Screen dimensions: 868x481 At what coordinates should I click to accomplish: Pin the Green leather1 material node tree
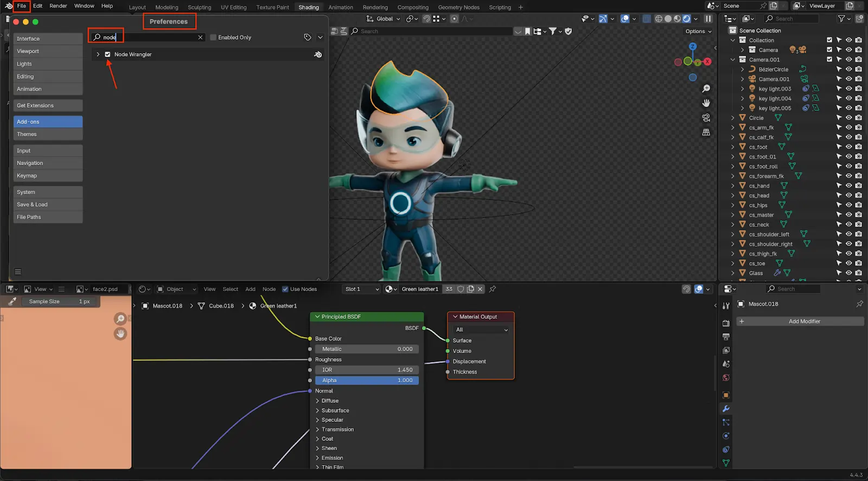[x=493, y=289]
